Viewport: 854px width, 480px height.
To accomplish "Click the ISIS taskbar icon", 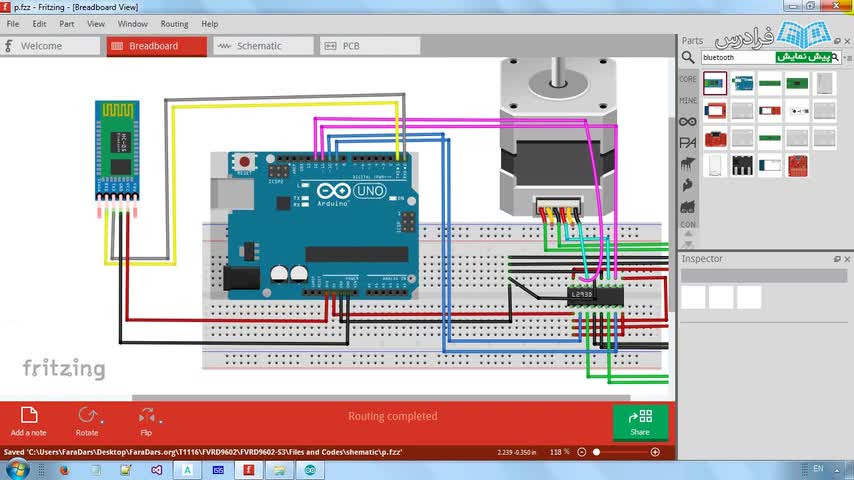I will pos(218,470).
